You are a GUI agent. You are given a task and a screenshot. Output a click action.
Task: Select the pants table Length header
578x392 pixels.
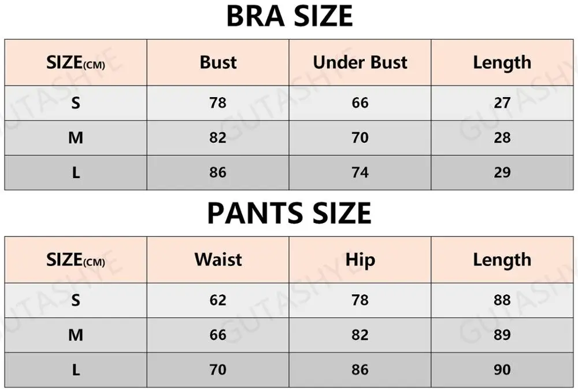pos(502,260)
